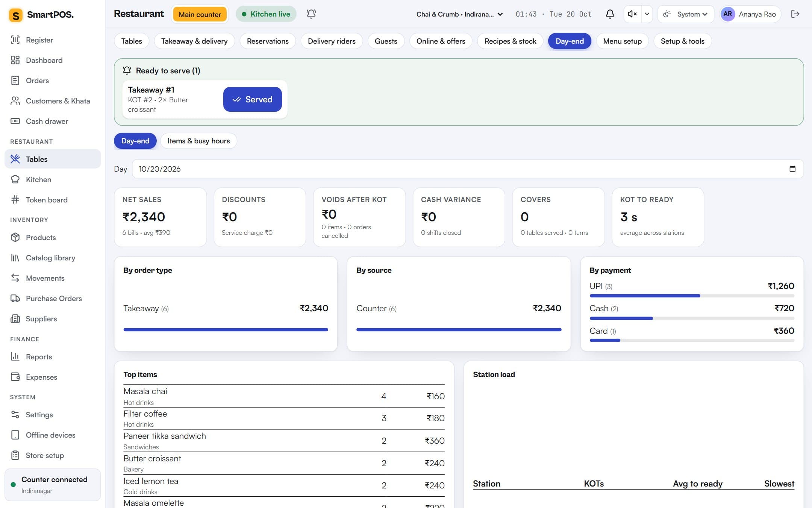Click the CASH VARIANCE card
Viewport: 812px width, 508px height.
459,217
